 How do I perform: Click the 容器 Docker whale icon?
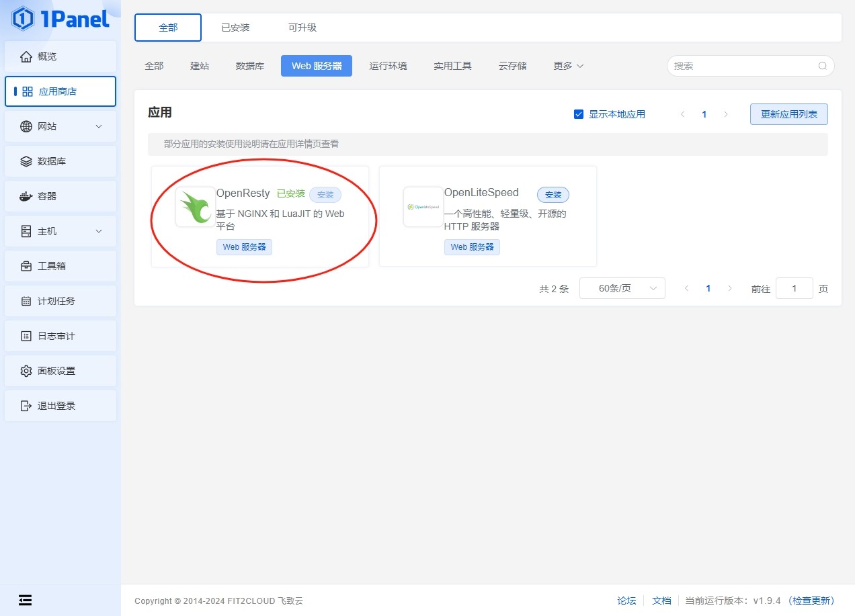tap(26, 196)
